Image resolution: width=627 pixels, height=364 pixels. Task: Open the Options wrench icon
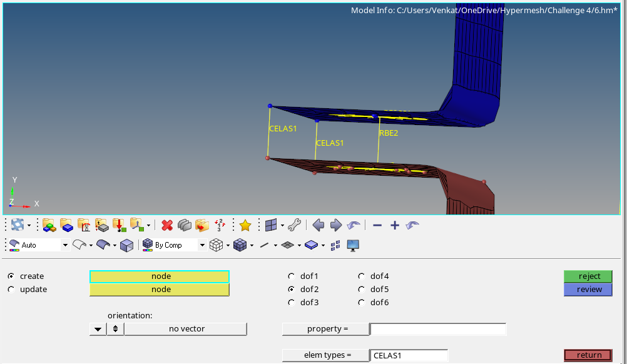click(294, 225)
